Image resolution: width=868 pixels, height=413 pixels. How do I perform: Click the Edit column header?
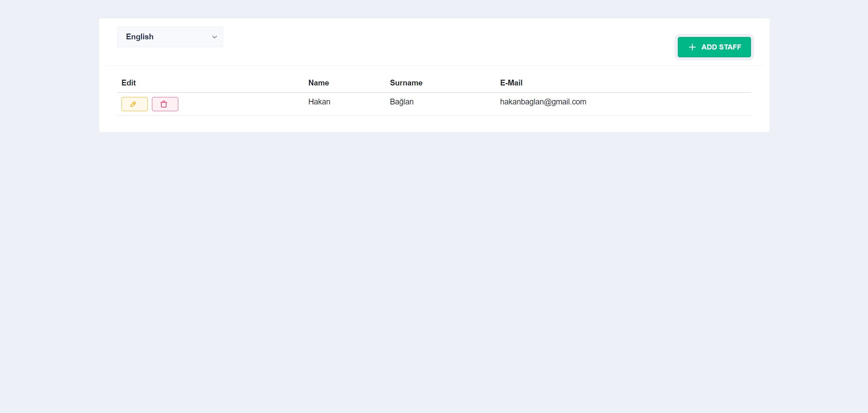coord(129,83)
